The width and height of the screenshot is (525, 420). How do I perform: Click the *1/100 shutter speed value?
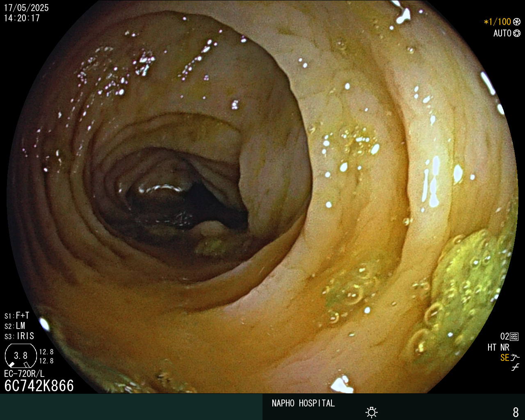(x=498, y=22)
